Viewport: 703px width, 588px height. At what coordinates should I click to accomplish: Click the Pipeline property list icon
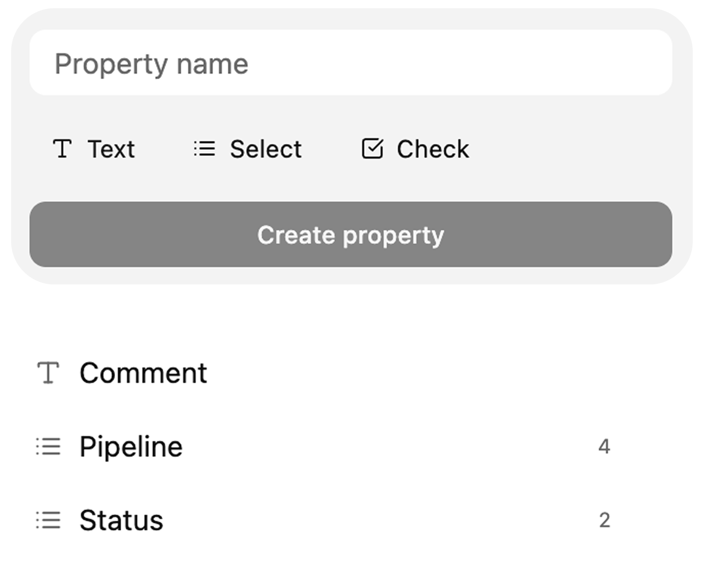pyautogui.click(x=48, y=447)
